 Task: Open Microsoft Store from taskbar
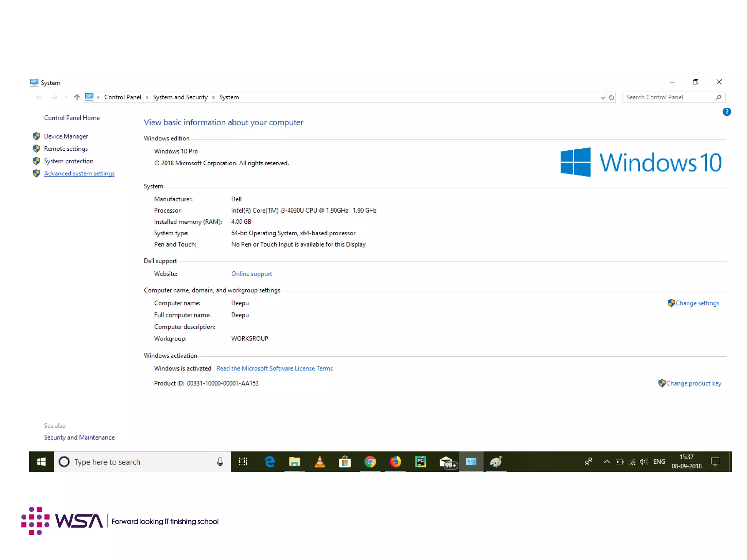[344, 462]
